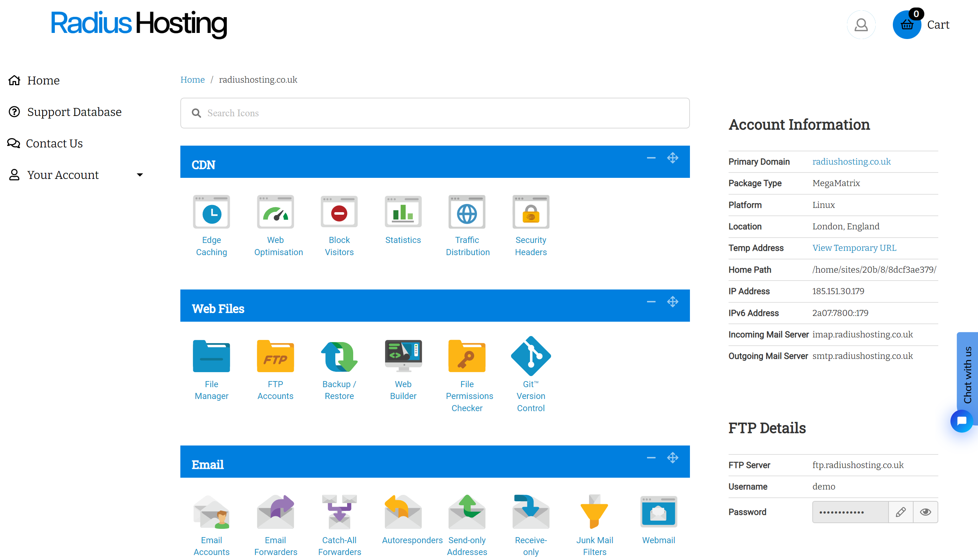Select the MegaMatrix package type value
The width and height of the screenshot is (978, 560).
click(x=836, y=183)
